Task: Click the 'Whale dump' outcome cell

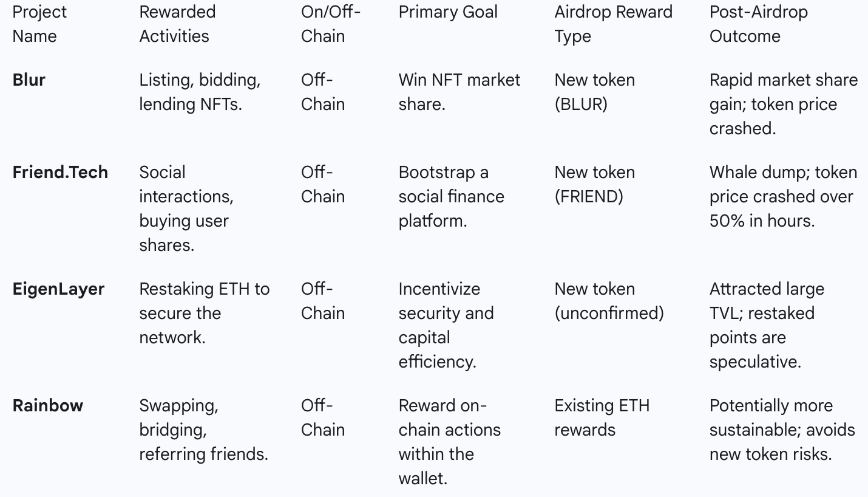Action: tap(783, 197)
